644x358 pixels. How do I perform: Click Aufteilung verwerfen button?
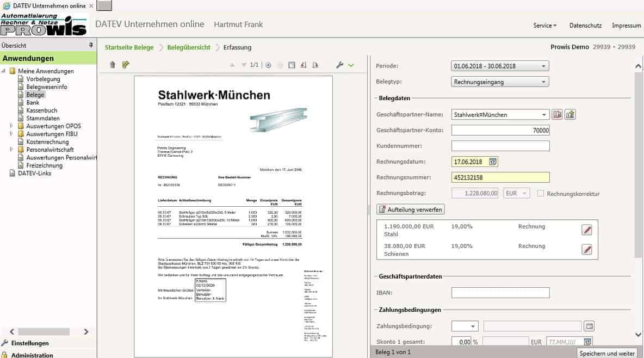410,209
